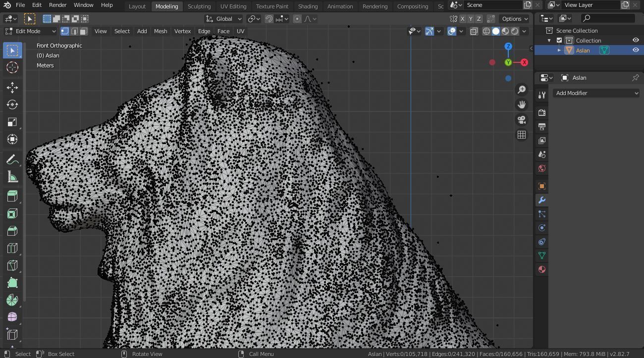Switch to the Sculpting workspace tab
Viewport: 644px width, 358px height.
(x=199, y=6)
